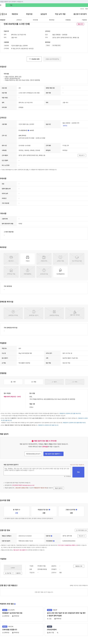The width and height of the screenshot is (88, 644).
Task: Jump to the 근무조건 section tab
Action: point(19,20)
